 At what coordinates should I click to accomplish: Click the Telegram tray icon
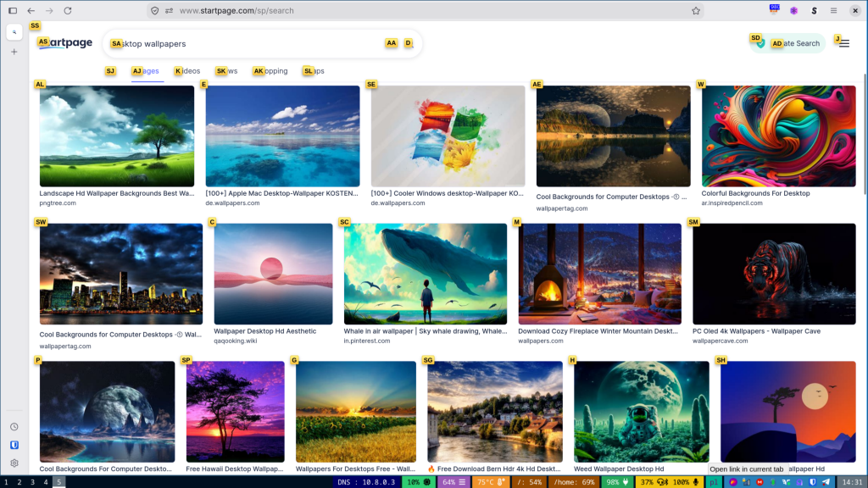826,482
